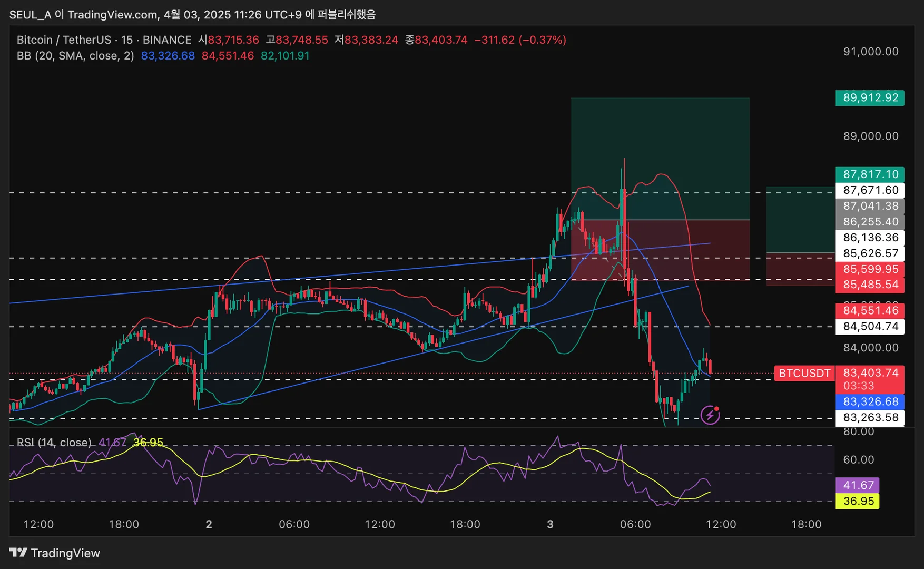
Task: Click the low price value 83,383.24
Action: tap(371, 40)
